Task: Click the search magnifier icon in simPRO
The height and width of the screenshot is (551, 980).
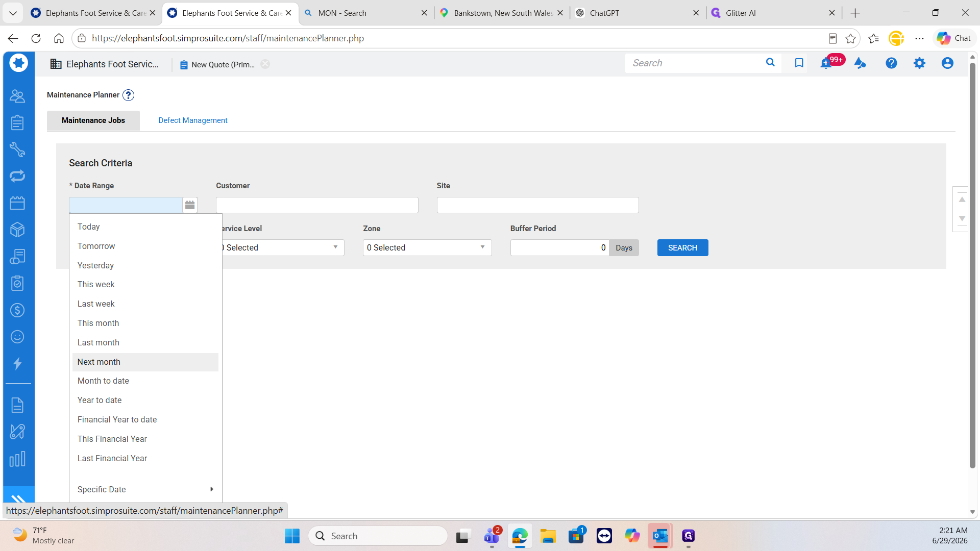Action: pyautogui.click(x=770, y=63)
